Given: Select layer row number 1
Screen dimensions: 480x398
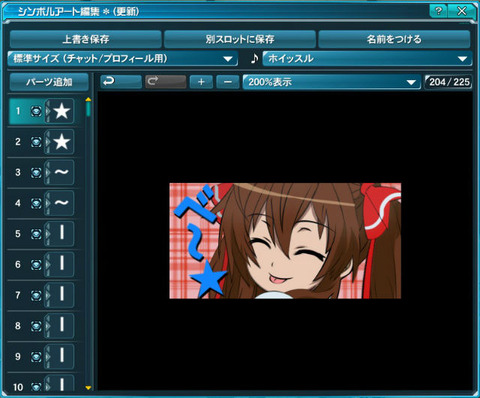Looking at the screenshot, I should coord(41,111).
